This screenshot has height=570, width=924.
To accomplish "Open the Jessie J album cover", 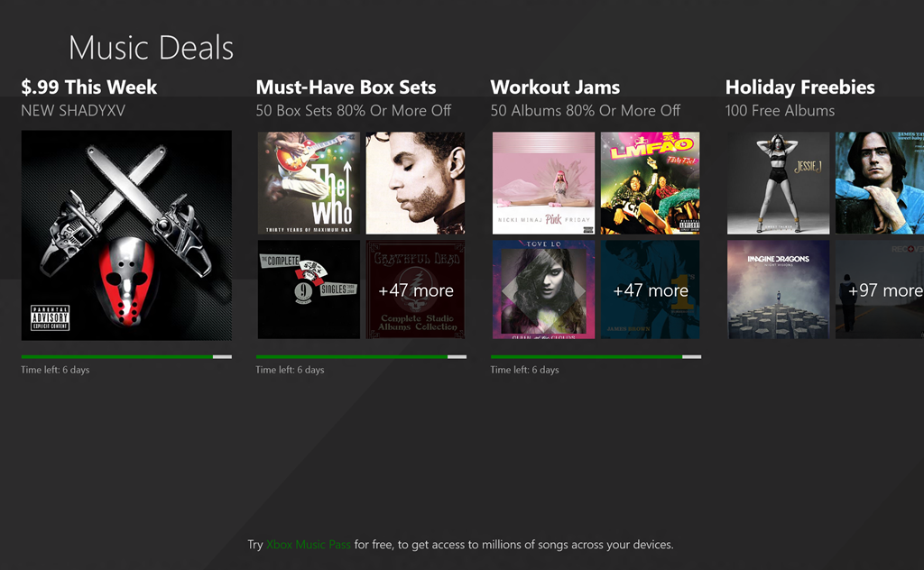I will tap(778, 183).
